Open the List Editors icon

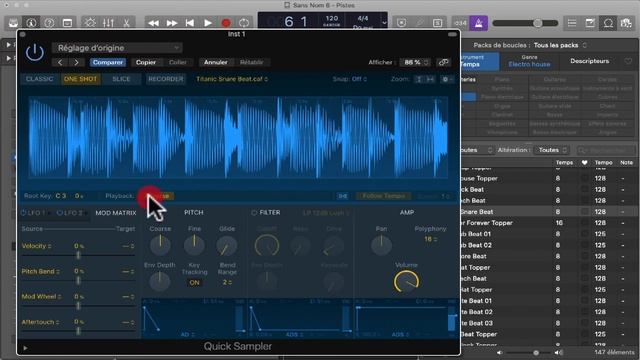coord(572,23)
